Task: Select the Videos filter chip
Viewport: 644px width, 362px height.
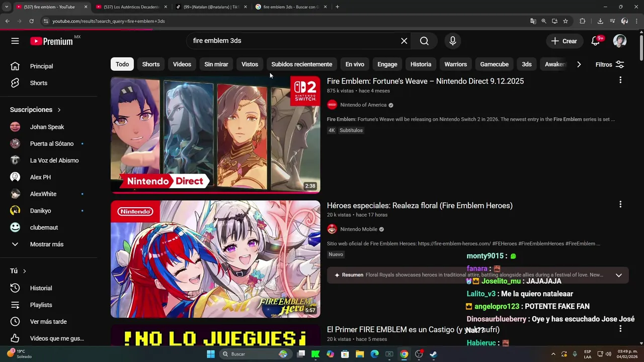Action: coord(182,64)
